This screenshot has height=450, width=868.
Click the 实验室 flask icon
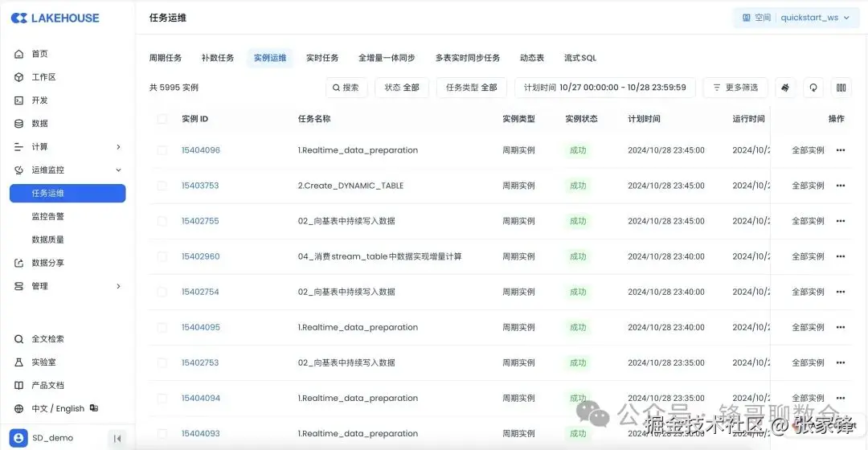click(x=18, y=362)
